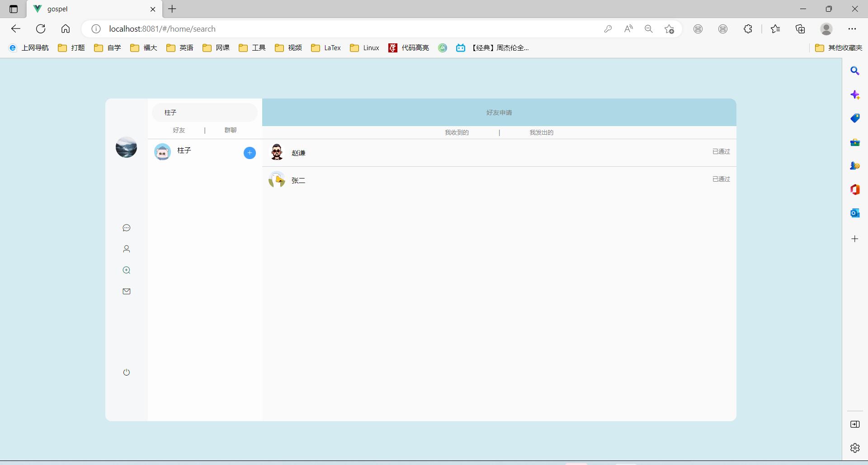Image resolution: width=868 pixels, height=465 pixels.
Task: Click the 张二 request name
Action: pos(298,181)
